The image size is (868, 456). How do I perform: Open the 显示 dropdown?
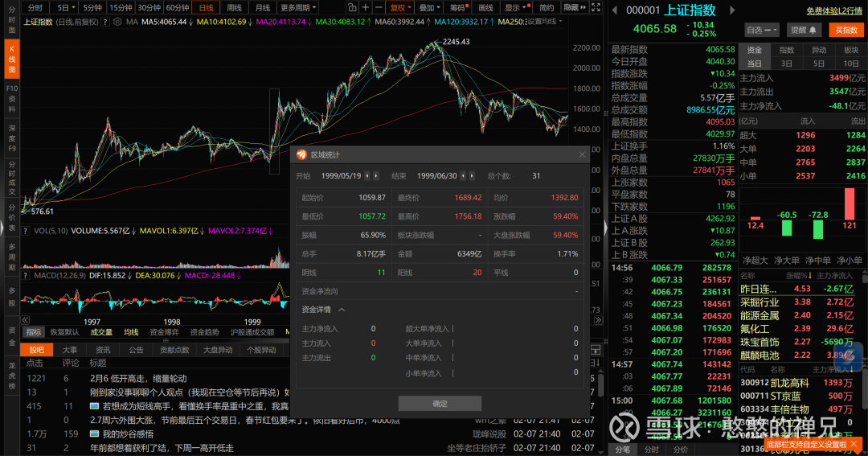click(515, 8)
